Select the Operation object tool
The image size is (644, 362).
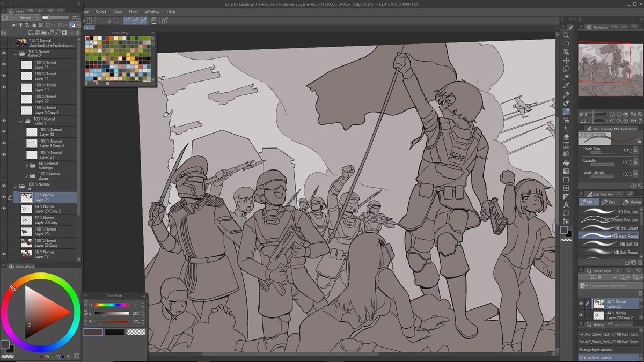[x=566, y=52]
